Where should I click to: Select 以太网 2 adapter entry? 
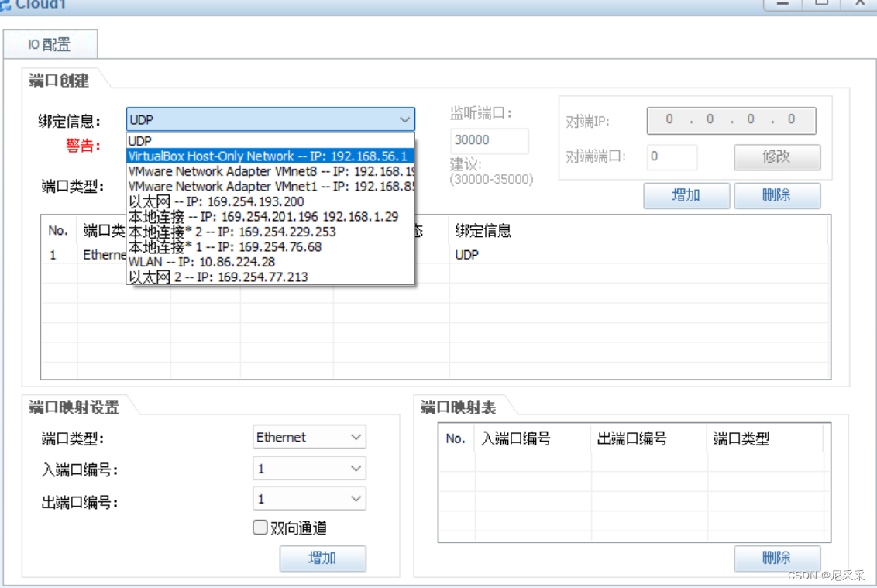click(x=270, y=277)
